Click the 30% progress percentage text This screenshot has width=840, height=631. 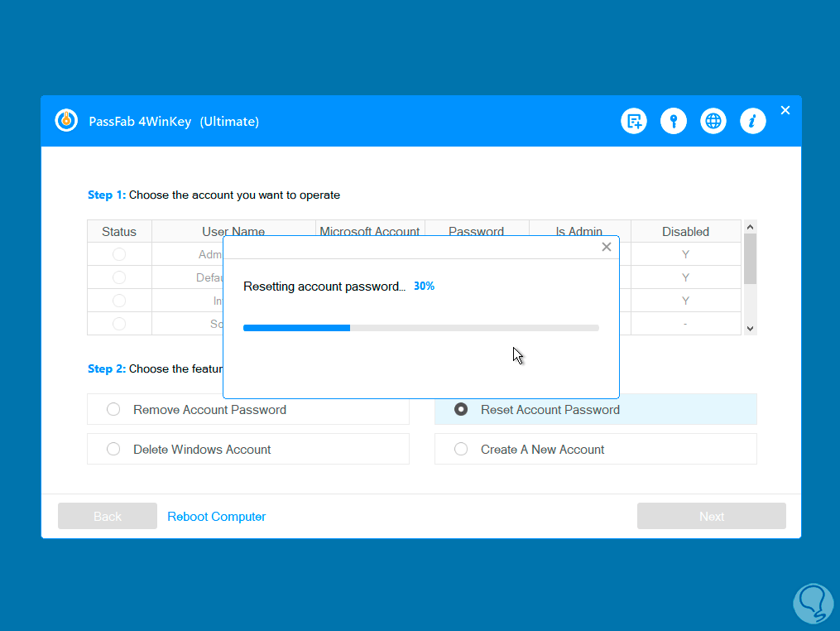pos(424,287)
